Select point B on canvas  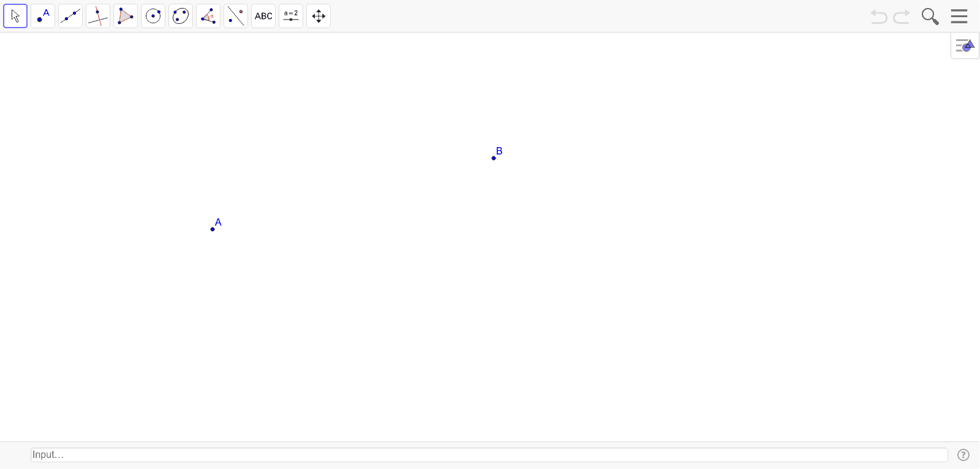coord(494,158)
